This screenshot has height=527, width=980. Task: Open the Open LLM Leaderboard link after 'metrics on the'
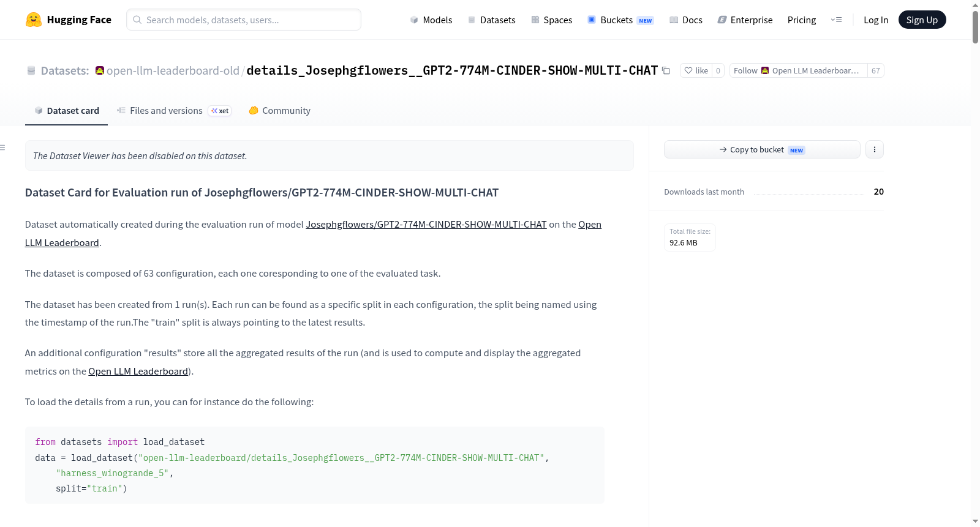click(x=138, y=372)
